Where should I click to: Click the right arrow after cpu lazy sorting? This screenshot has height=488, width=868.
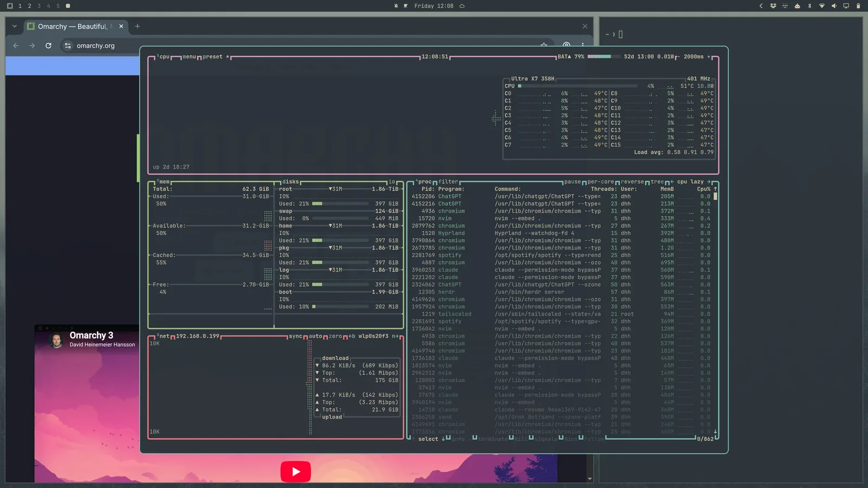coord(709,182)
